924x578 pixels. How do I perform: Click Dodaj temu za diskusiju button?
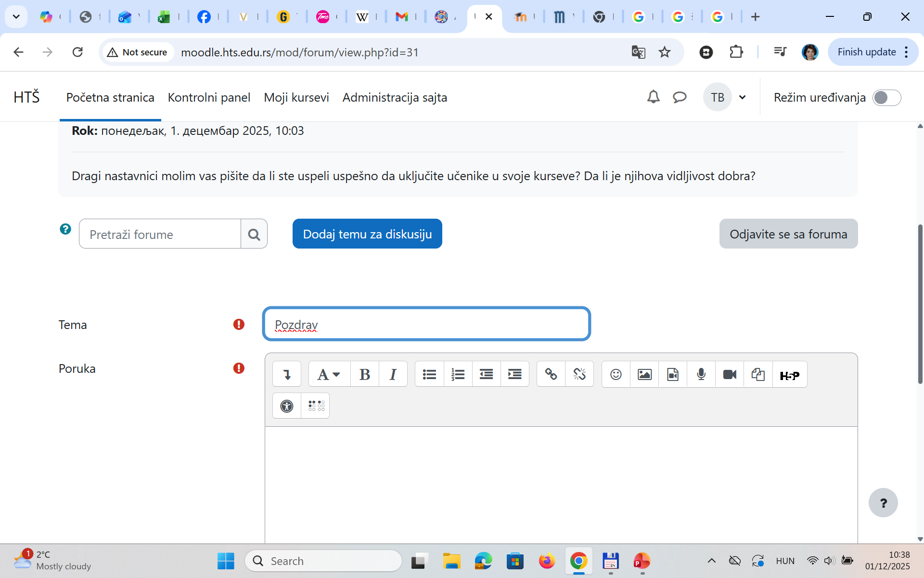point(367,234)
